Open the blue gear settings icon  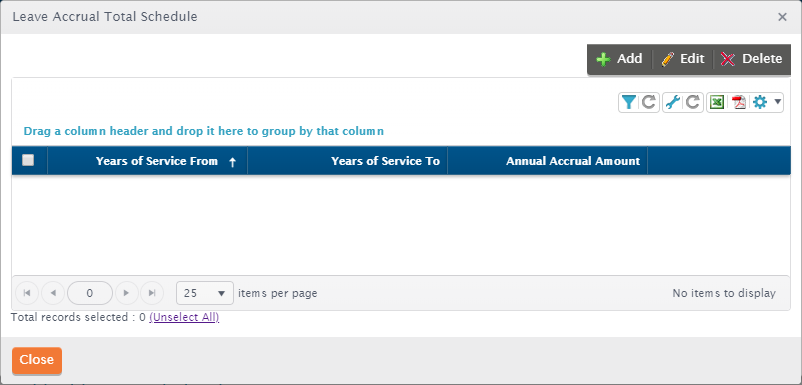pos(760,103)
